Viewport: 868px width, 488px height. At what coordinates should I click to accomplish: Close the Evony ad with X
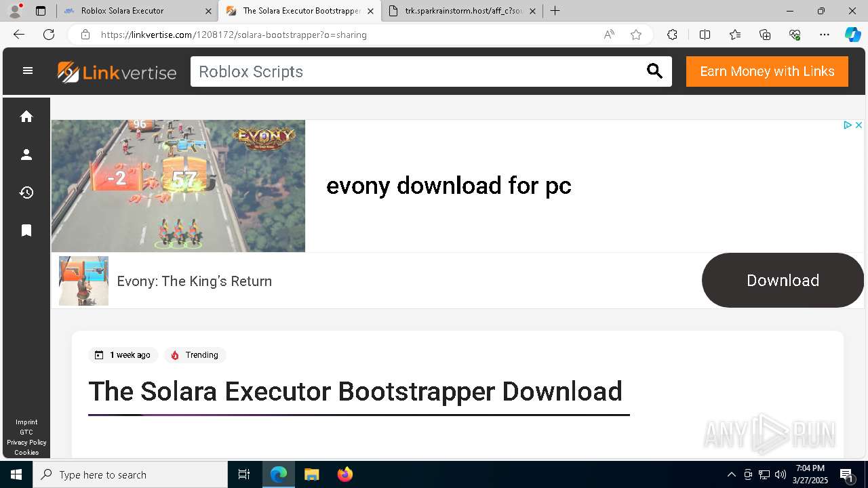[859, 125]
